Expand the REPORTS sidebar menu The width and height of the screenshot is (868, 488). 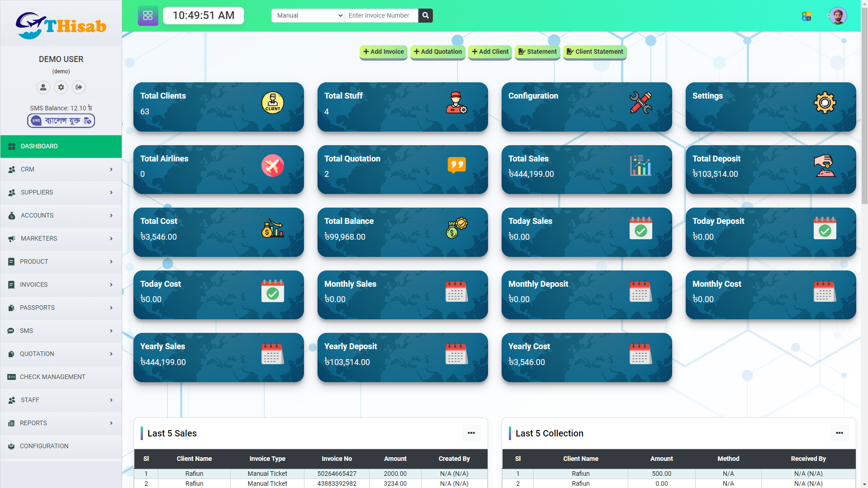pyautogui.click(x=61, y=423)
